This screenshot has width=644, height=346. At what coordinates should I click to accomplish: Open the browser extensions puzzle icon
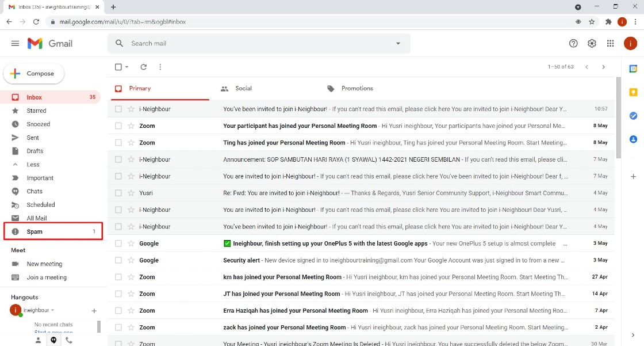pos(608,22)
